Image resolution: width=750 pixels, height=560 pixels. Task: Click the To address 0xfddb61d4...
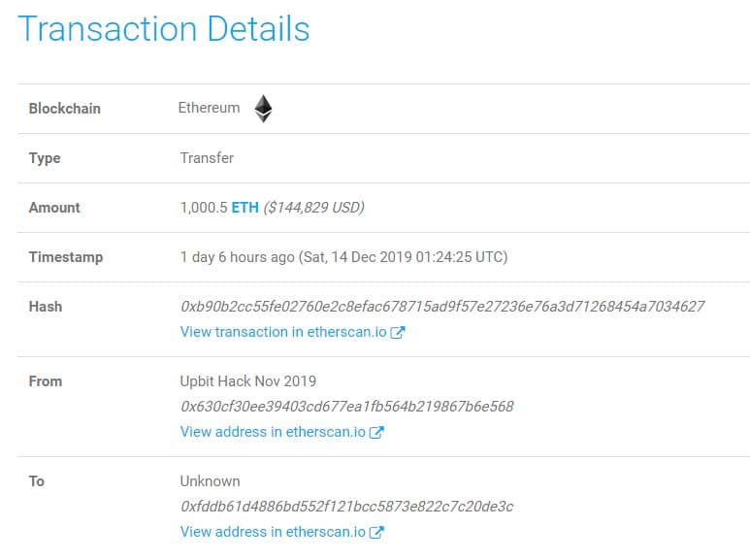pyautogui.click(x=346, y=507)
